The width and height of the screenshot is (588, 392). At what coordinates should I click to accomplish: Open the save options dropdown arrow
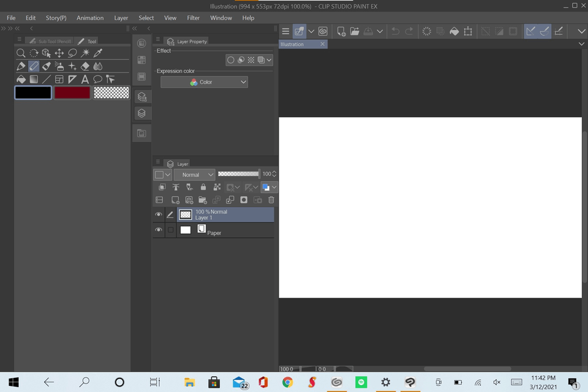[x=380, y=31]
